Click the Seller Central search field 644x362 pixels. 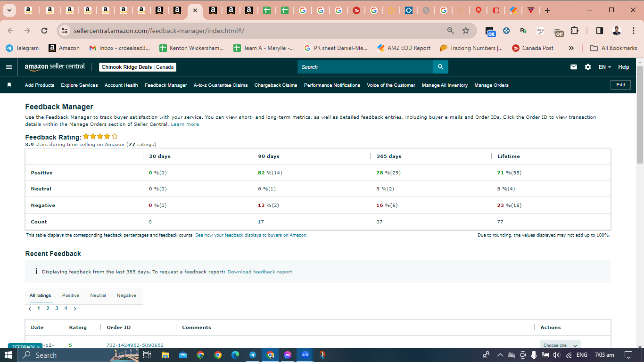click(365, 67)
